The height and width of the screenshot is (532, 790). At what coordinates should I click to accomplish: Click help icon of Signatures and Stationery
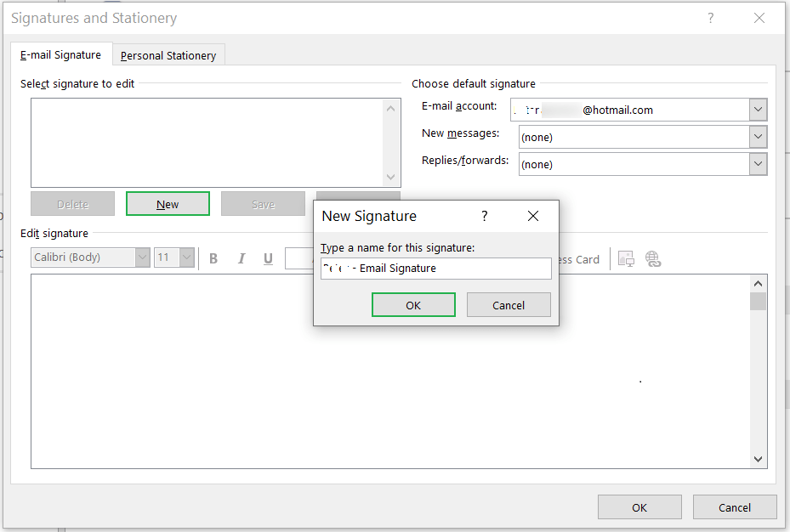coord(710,18)
